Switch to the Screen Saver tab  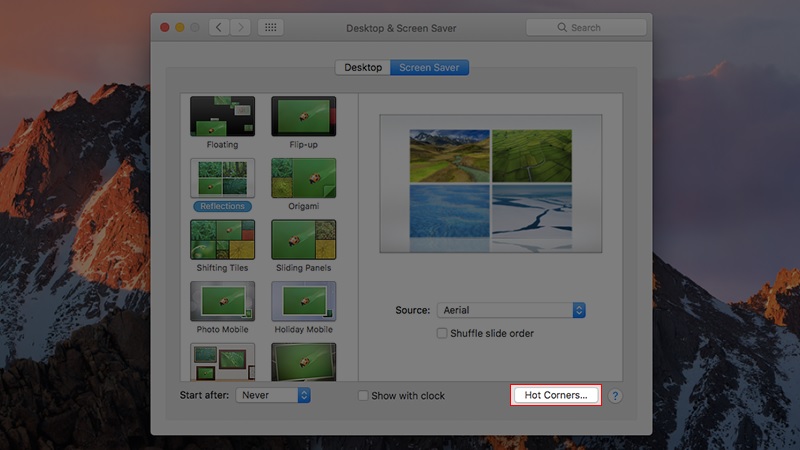click(430, 68)
